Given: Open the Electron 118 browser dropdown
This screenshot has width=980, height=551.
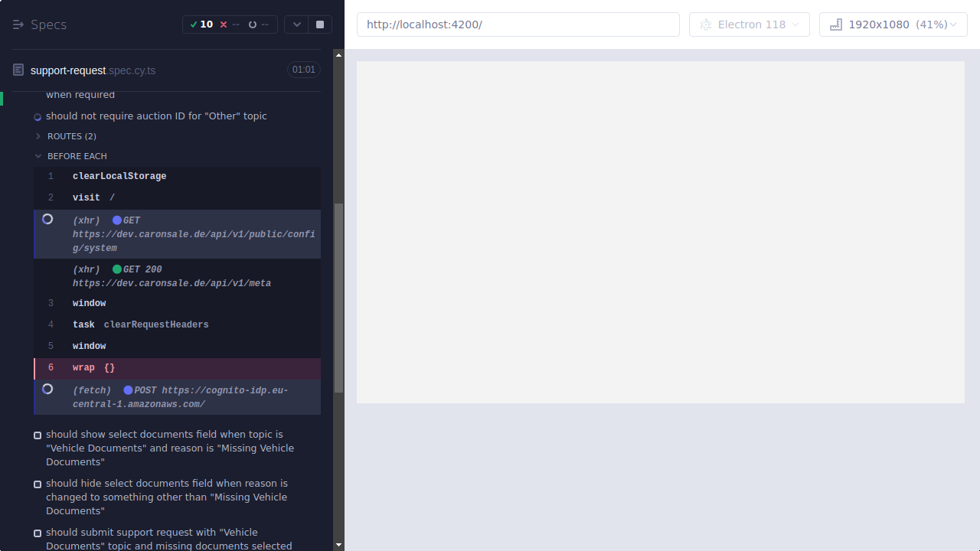Looking at the screenshot, I should point(749,24).
